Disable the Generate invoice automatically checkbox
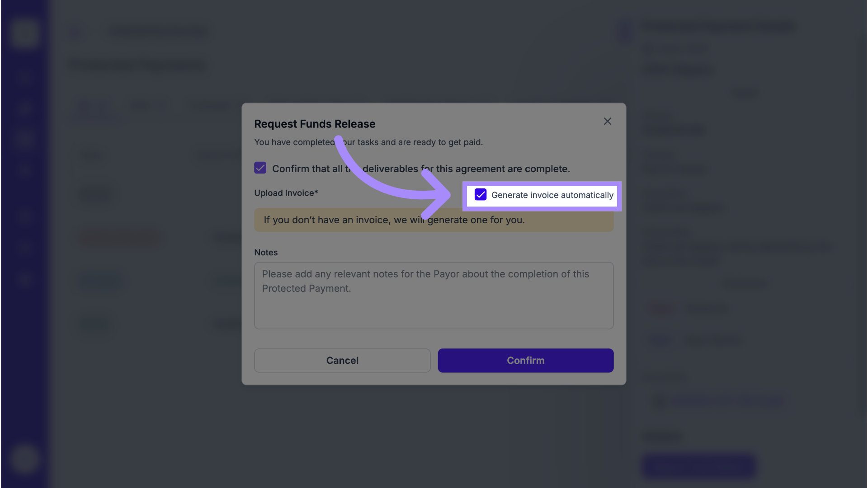868x488 pixels. click(x=480, y=195)
